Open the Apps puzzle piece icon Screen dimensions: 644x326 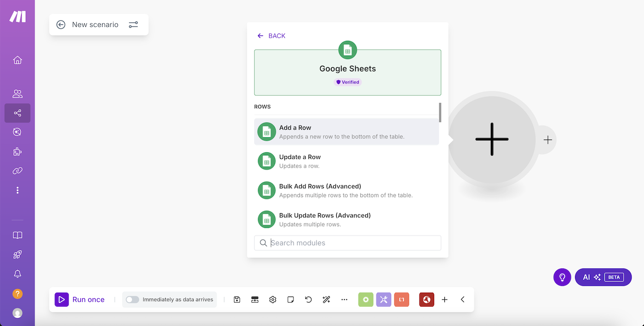[17, 151]
